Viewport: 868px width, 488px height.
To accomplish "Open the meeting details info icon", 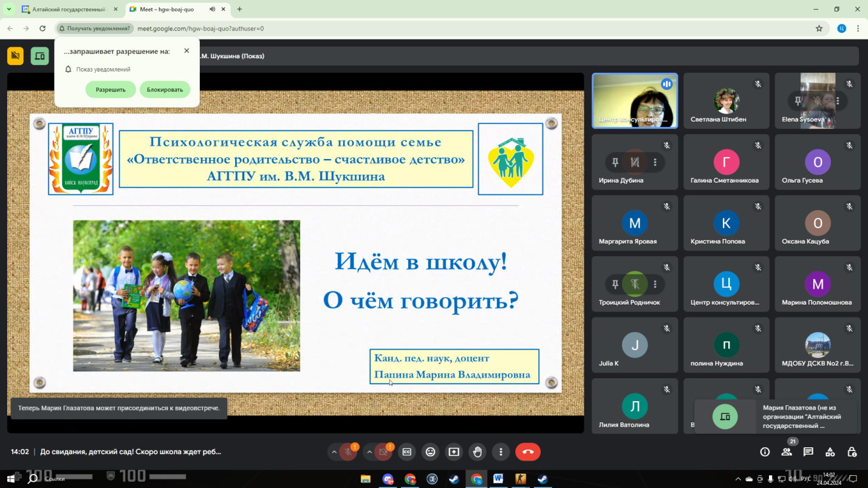I will 765,452.
